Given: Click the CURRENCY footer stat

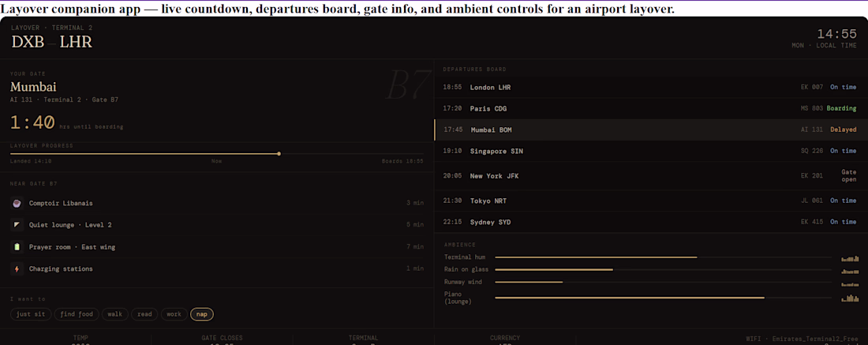Looking at the screenshot, I should coord(505,338).
